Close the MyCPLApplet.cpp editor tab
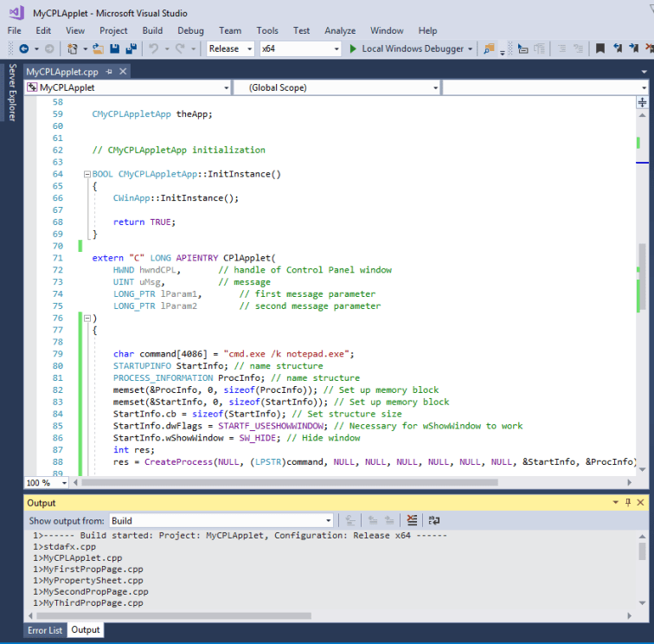 (x=123, y=71)
